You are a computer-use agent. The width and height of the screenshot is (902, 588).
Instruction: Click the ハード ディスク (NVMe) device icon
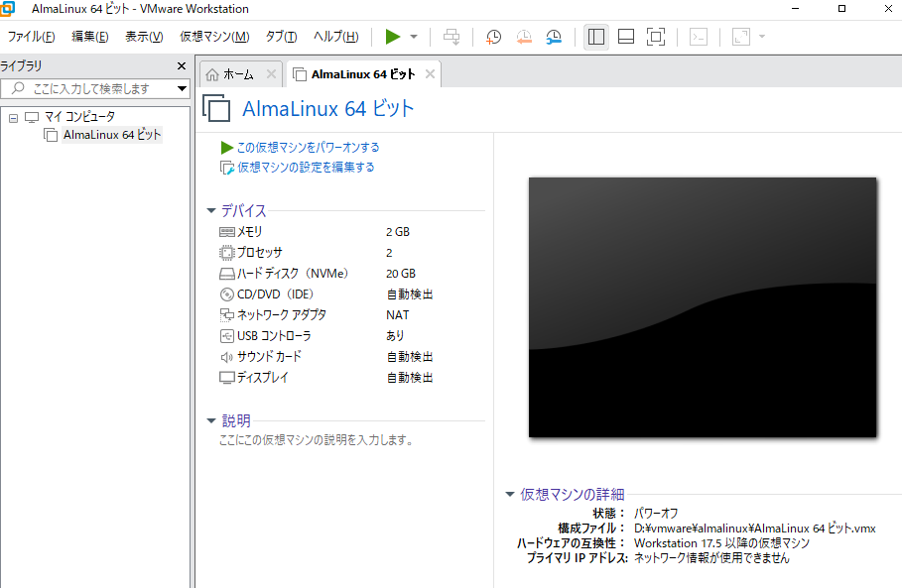tap(227, 274)
